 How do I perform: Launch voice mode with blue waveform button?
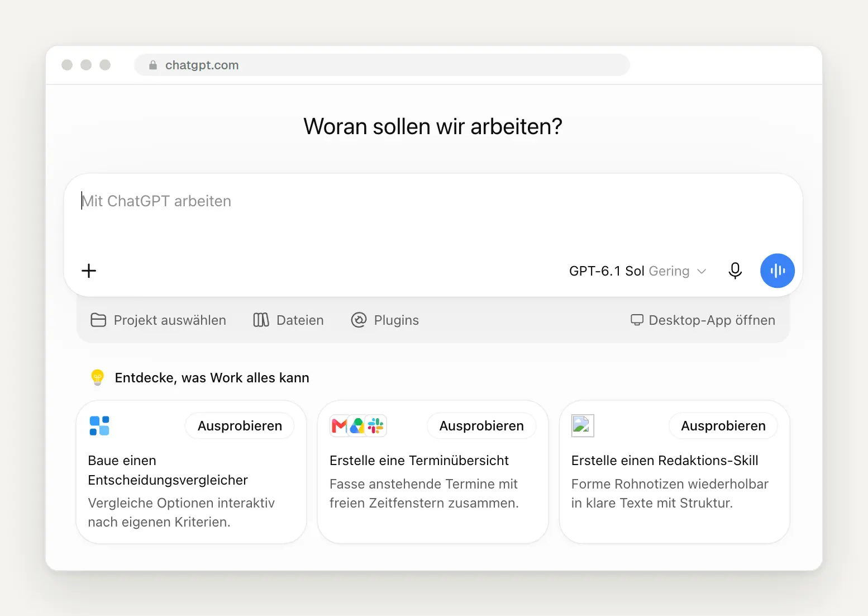coord(777,271)
